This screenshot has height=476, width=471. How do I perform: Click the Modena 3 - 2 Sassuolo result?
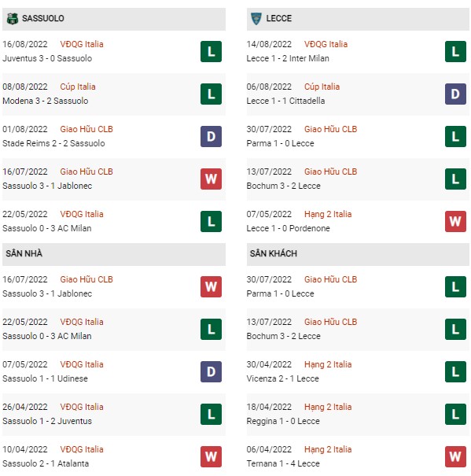tap(46, 101)
